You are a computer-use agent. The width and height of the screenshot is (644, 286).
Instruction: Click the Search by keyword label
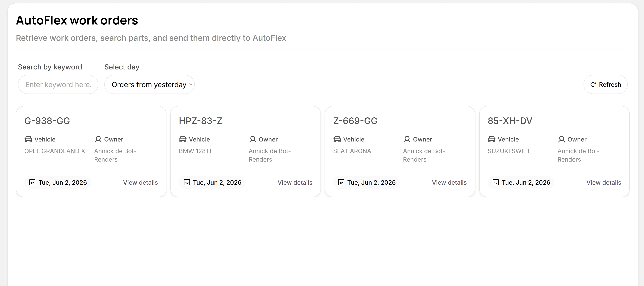point(50,67)
